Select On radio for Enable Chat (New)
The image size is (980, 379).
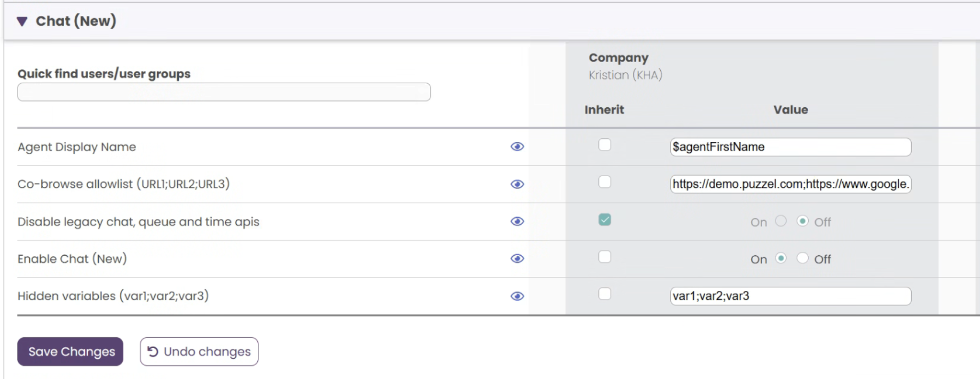[x=781, y=258]
